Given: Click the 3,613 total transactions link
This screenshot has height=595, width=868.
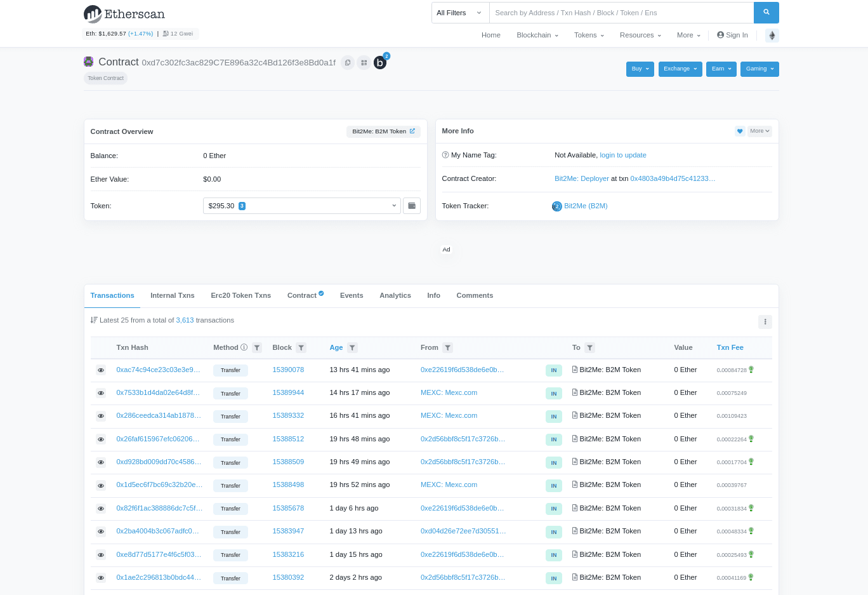Looking at the screenshot, I should pyautogui.click(x=185, y=320).
